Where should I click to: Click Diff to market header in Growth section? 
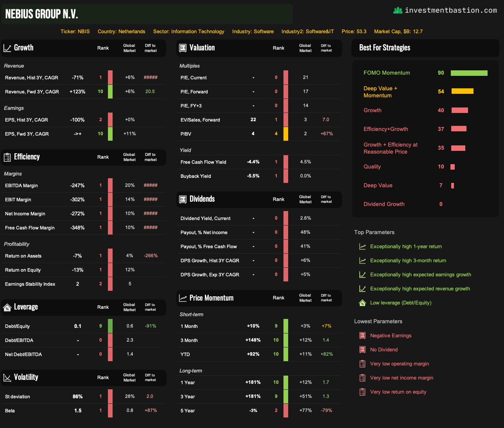point(151,48)
